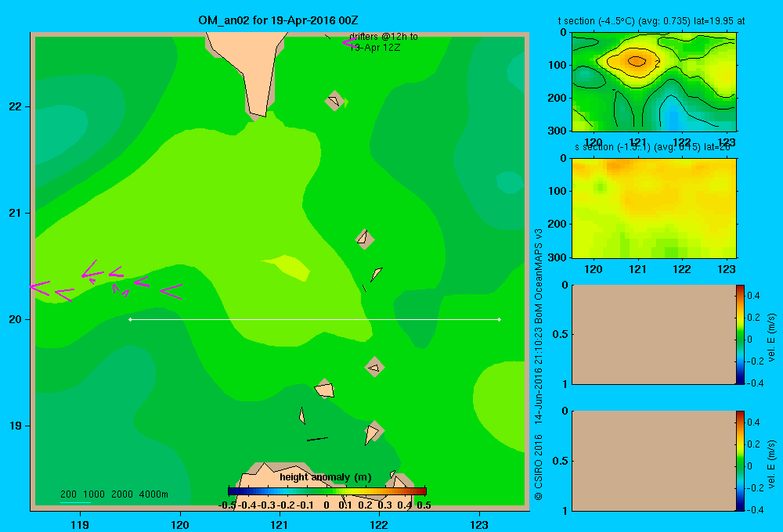The image size is (783, 532).
Task: Click the '-0.5' tick on height anomaly colorbar
Action: coord(227,505)
